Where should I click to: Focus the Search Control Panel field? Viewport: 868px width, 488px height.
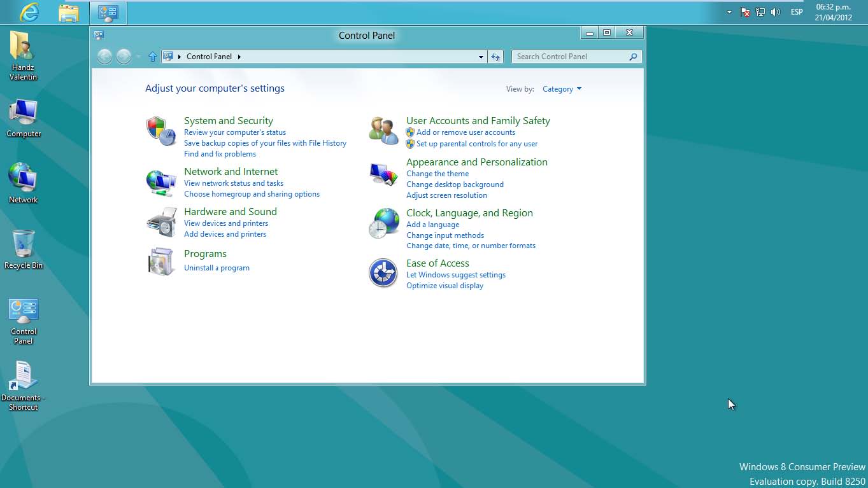[570, 57]
